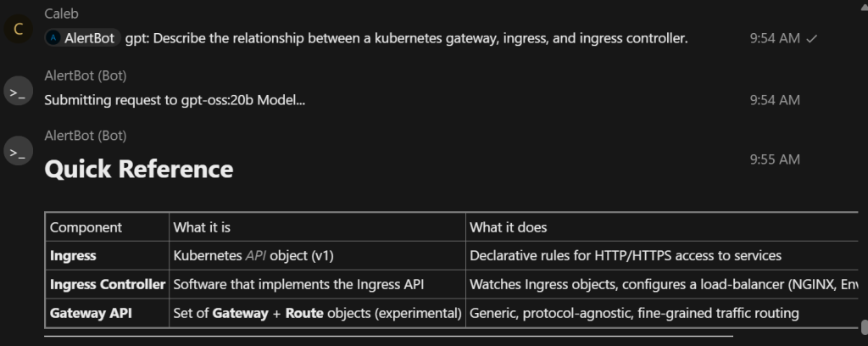Click AlertBot (Bot) name above Submitting request
The image size is (868, 346).
[86, 75]
